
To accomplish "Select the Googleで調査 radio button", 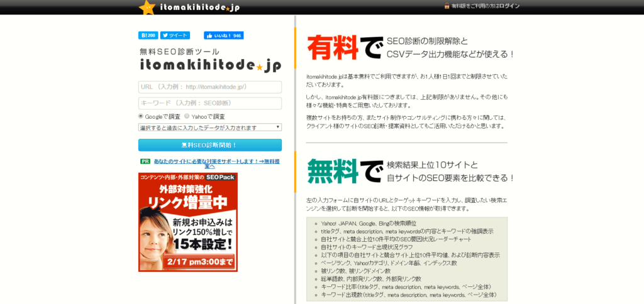I will (141, 116).
